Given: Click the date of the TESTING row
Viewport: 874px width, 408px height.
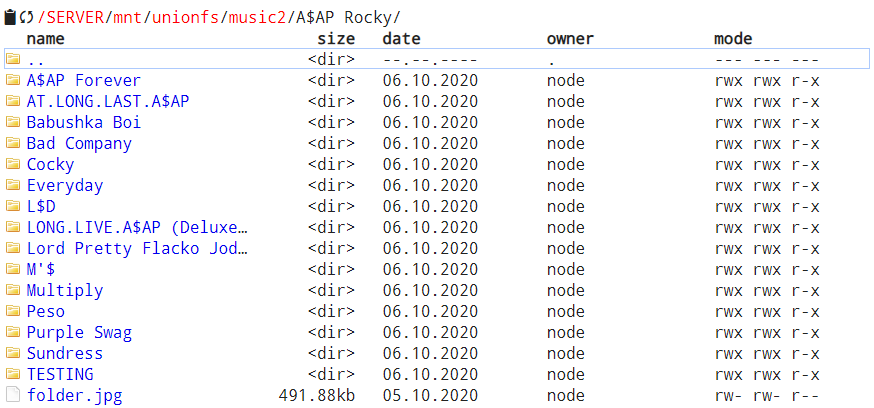Looking at the screenshot, I should (x=430, y=374).
